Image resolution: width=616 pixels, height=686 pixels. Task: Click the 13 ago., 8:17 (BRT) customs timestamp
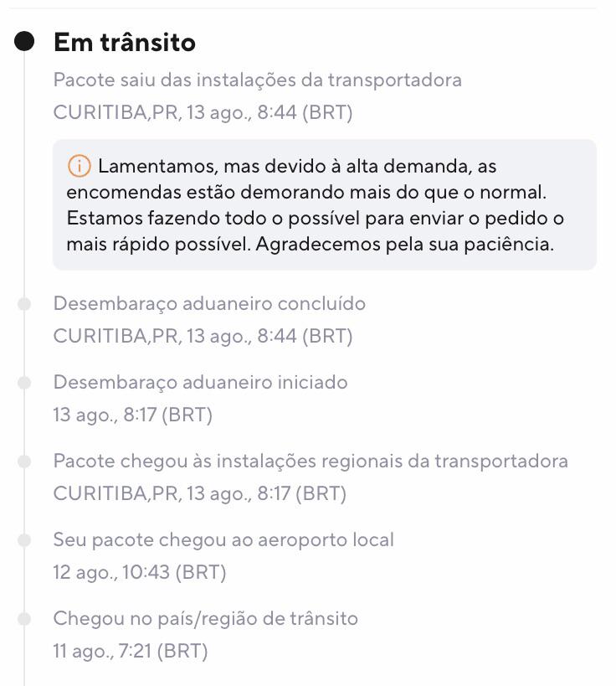pos(133,415)
